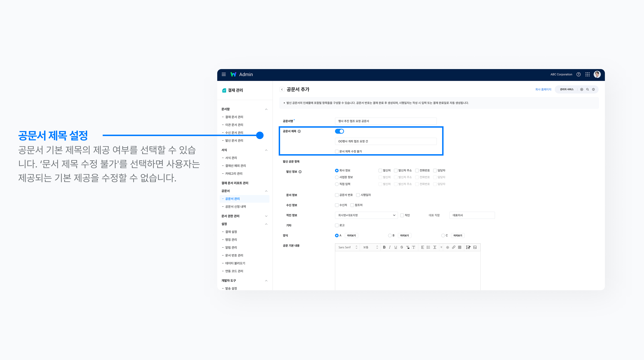The width and height of the screenshot is (644, 360).
Task: Enable the 공문서 번호 checkbox
Action: [337, 195]
